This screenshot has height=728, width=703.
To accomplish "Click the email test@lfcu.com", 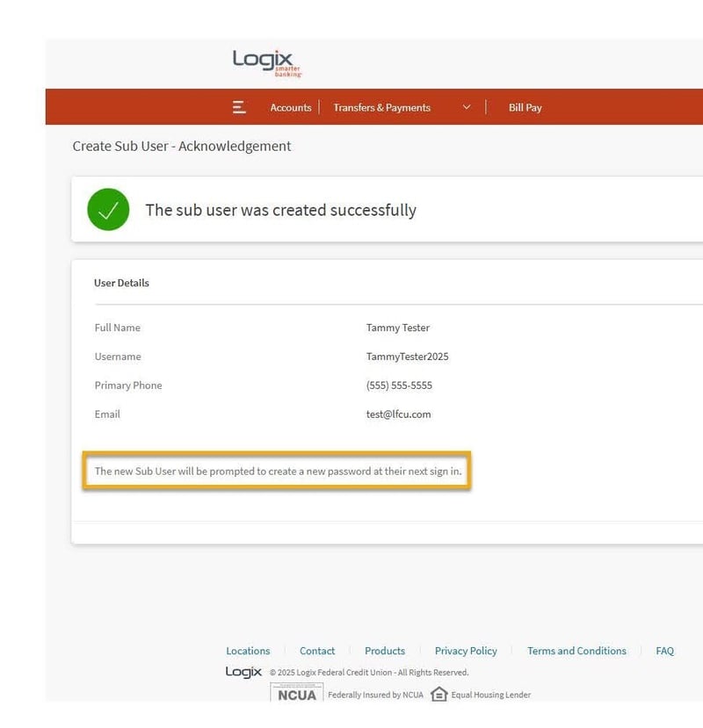I will click(x=398, y=414).
